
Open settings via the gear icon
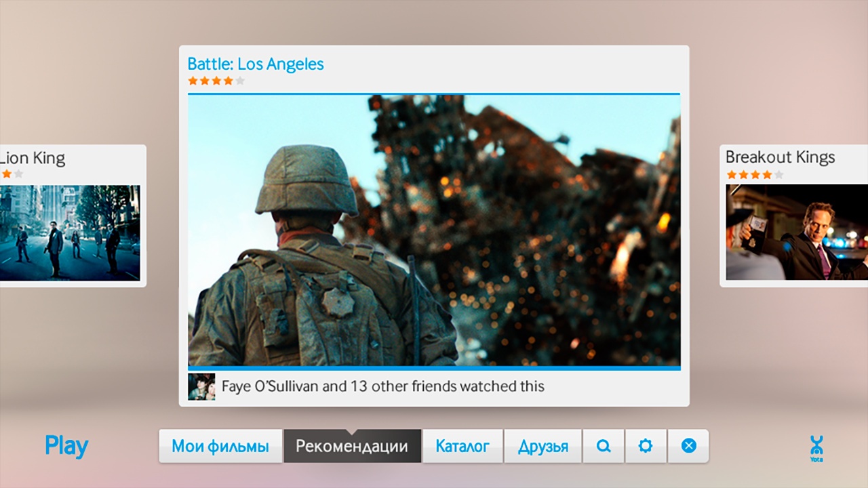click(646, 446)
